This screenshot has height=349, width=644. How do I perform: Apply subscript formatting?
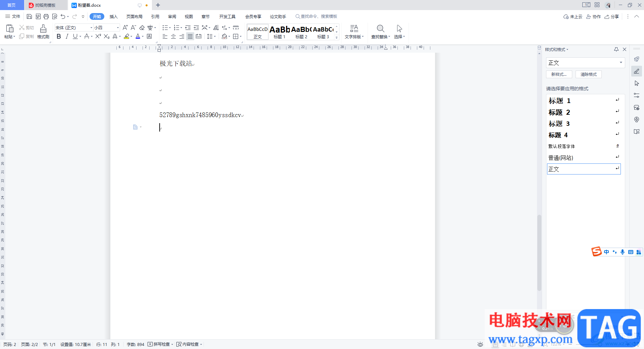coord(107,36)
